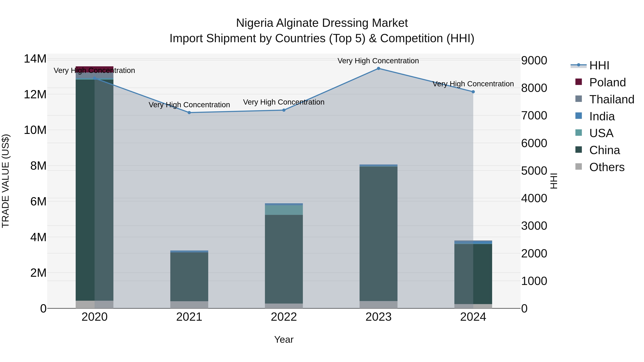The height and width of the screenshot is (362, 644).
Task: Click the 2021 x-axis label
Action: point(189,317)
